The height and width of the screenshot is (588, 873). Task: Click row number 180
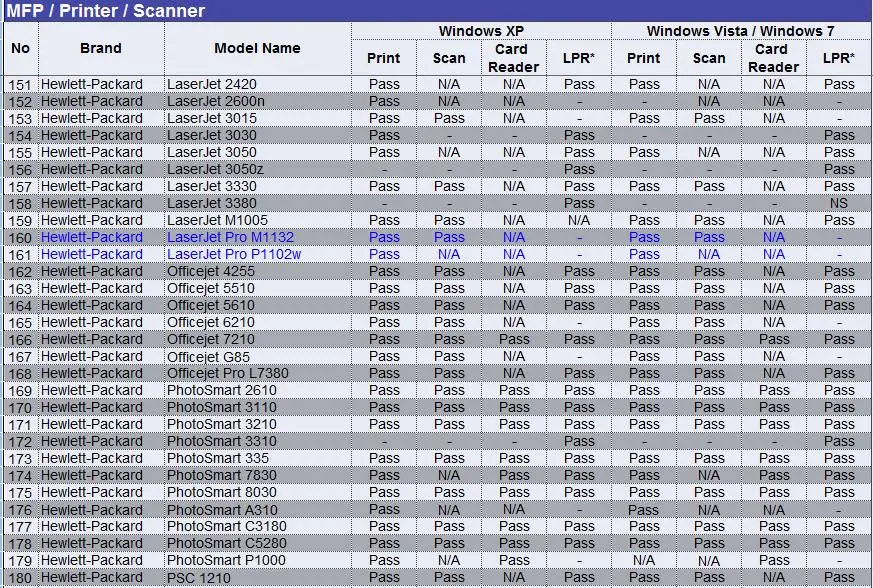(x=20, y=578)
